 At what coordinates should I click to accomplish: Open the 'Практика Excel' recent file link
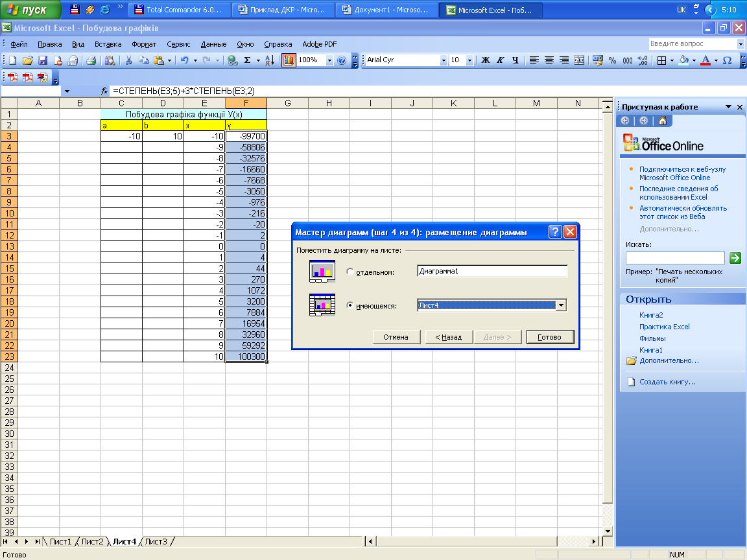point(664,327)
